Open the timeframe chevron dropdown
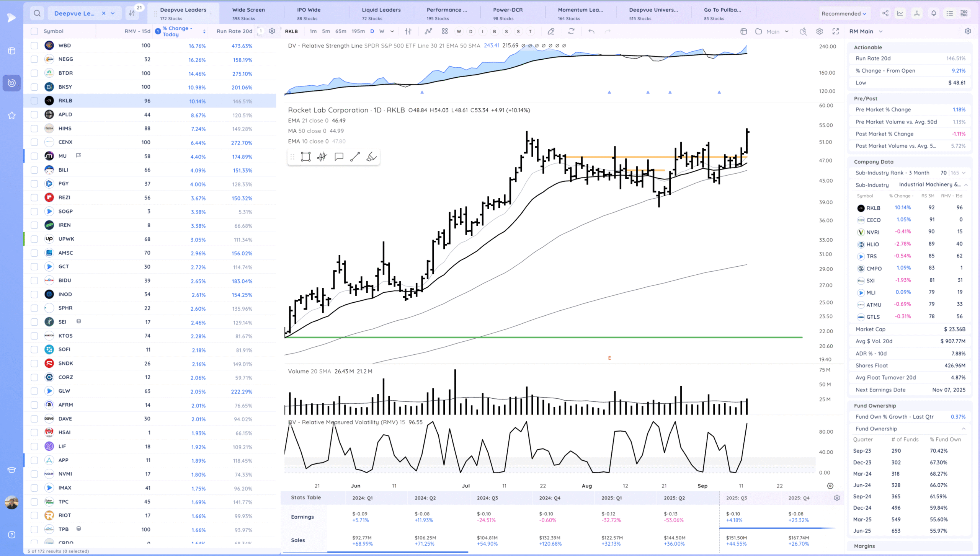The width and height of the screenshot is (980, 556). (392, 31)
